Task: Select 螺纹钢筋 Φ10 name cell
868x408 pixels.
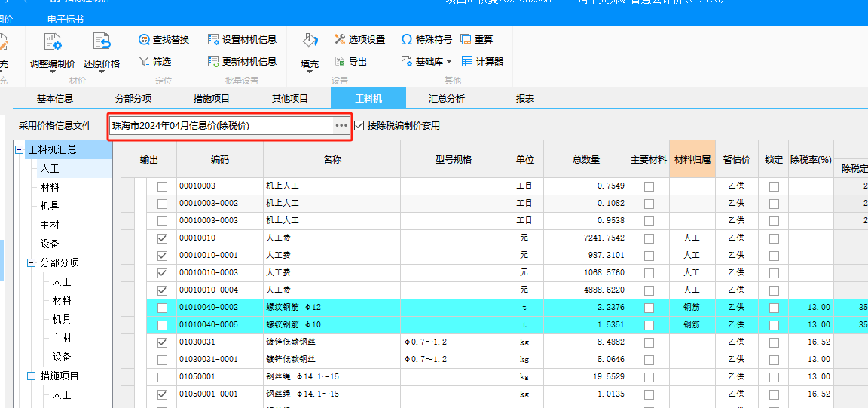Action: [x=332, y=325]
